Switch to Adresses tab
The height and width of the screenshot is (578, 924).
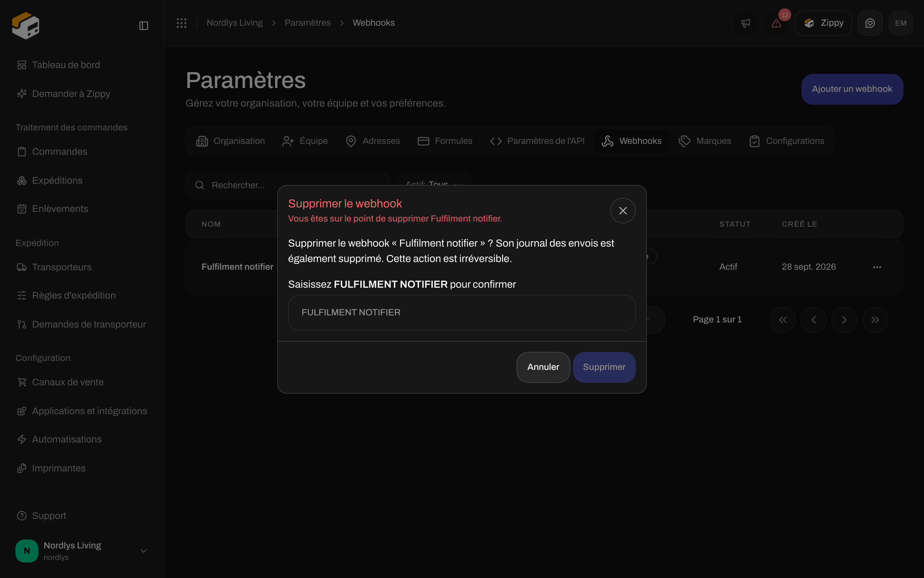[x=373, y=141]
